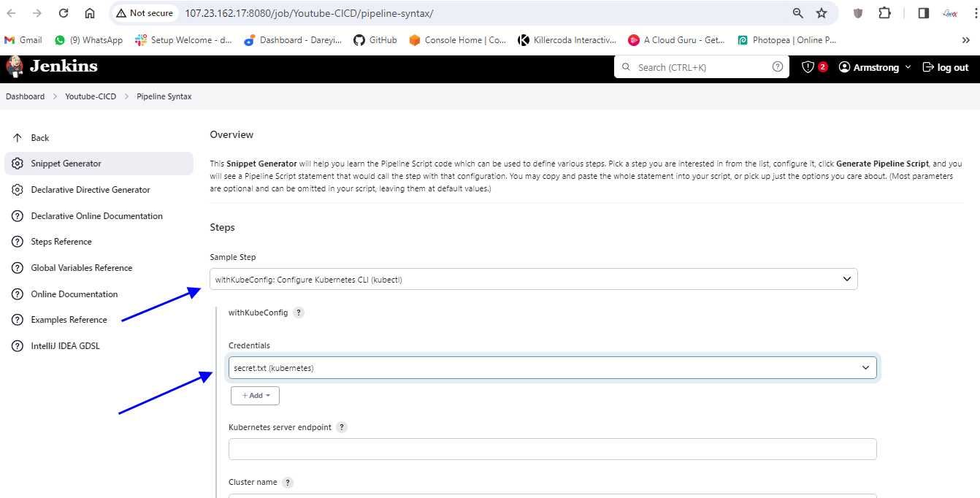Open the Credentials dropdown list
Viewport: 980px width, 498px height.
[x=552, y=368]
